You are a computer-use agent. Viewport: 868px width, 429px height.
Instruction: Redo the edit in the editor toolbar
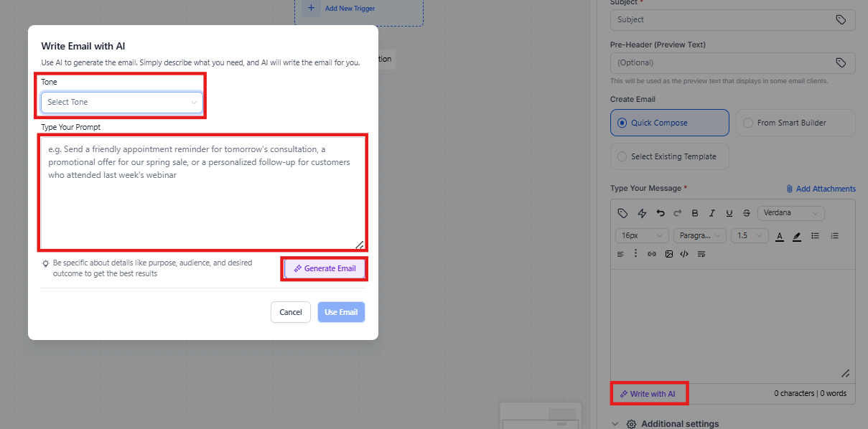click(x=677, y=213)
